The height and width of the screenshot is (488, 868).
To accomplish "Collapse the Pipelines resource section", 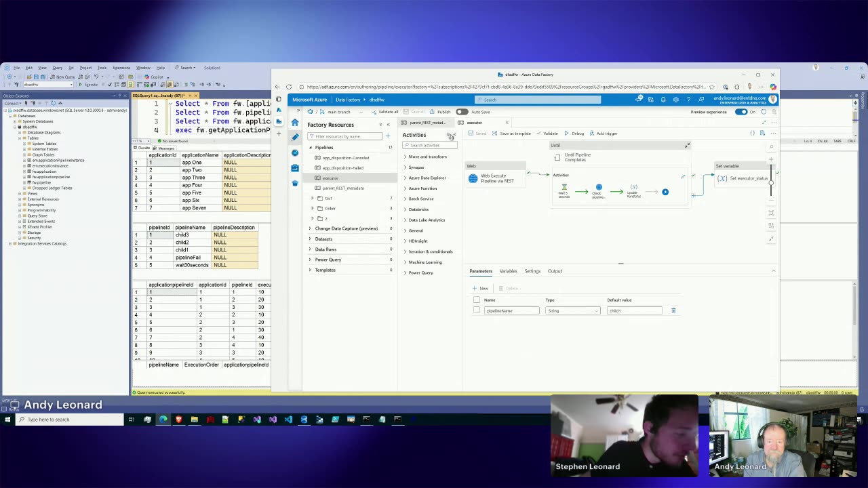I will click(311, 147).
